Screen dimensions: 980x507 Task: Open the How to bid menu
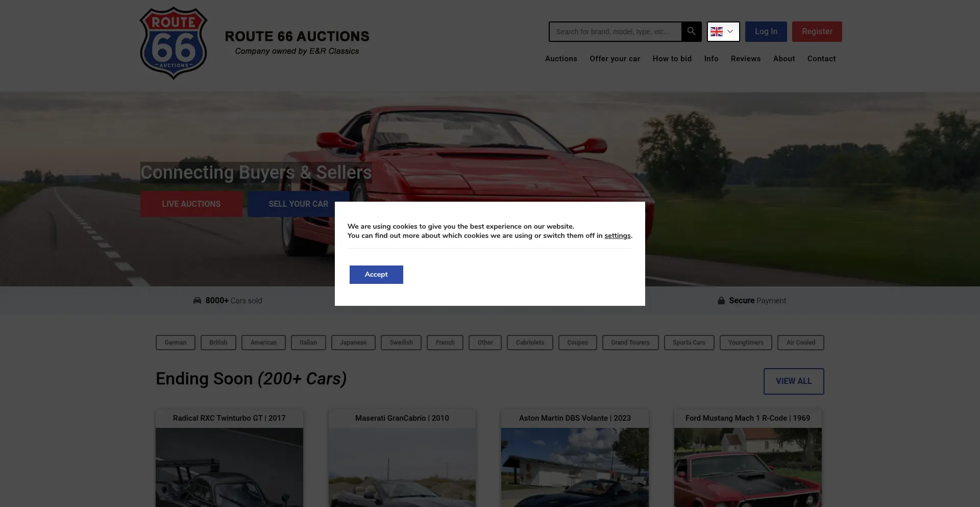coord(672,59)
